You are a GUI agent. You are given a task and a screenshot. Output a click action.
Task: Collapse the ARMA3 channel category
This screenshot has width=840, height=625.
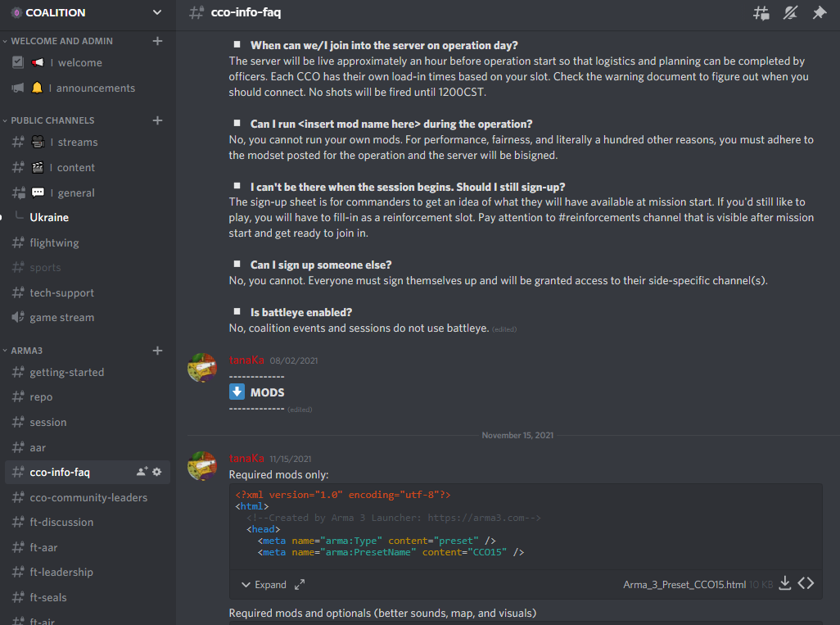tap(26, 351)
